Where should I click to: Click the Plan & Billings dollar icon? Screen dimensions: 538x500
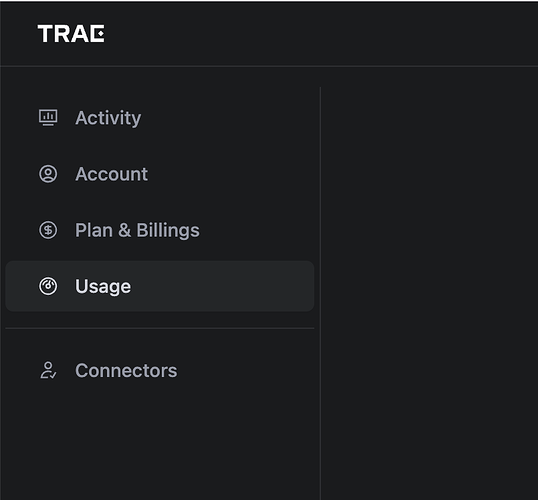click(48, 230)
